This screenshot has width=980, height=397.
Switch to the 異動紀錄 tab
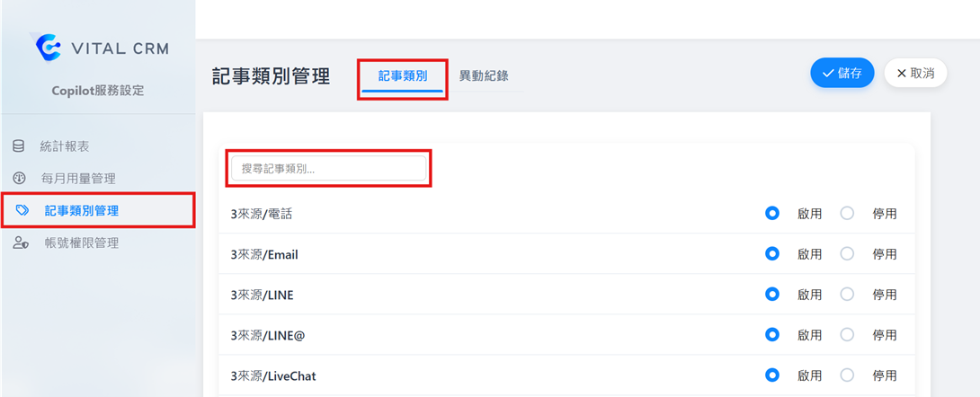pos(484,76)
